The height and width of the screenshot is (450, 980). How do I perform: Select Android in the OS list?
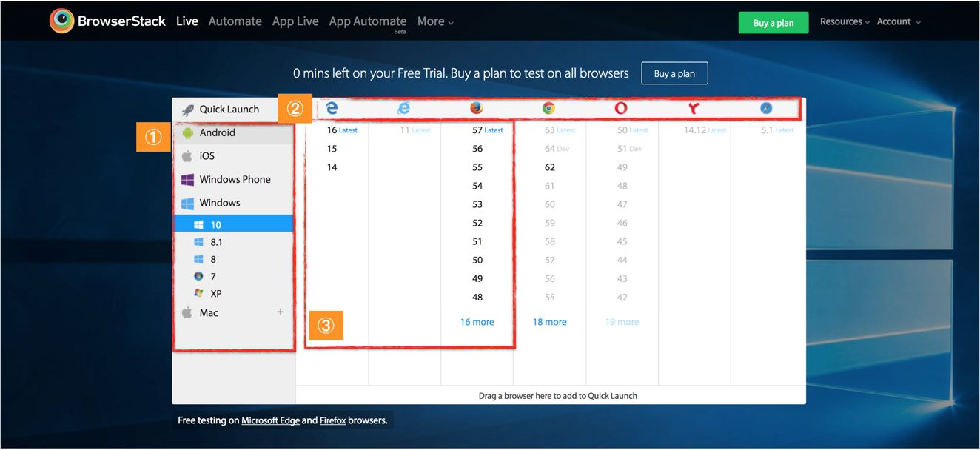tap(233, 133)
